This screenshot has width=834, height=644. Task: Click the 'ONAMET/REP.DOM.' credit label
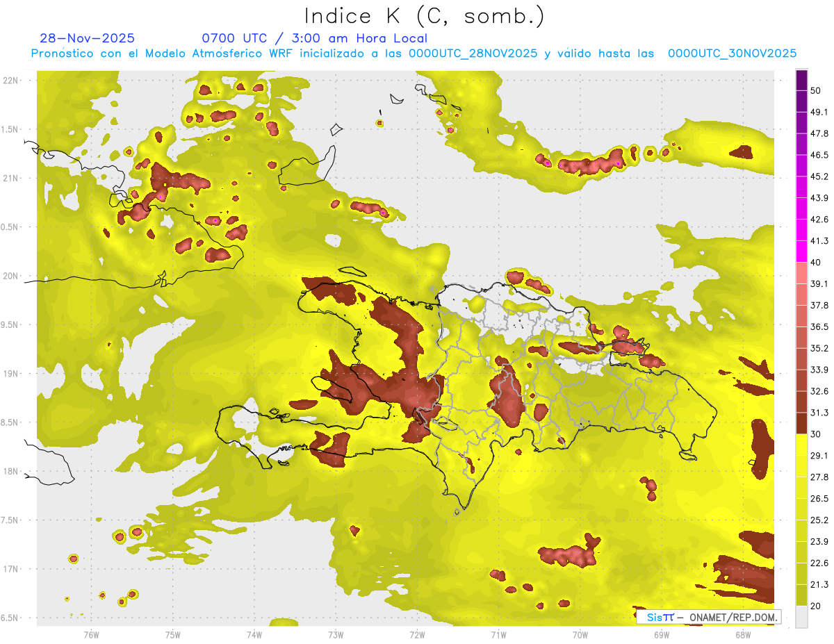tap(733, 617)
